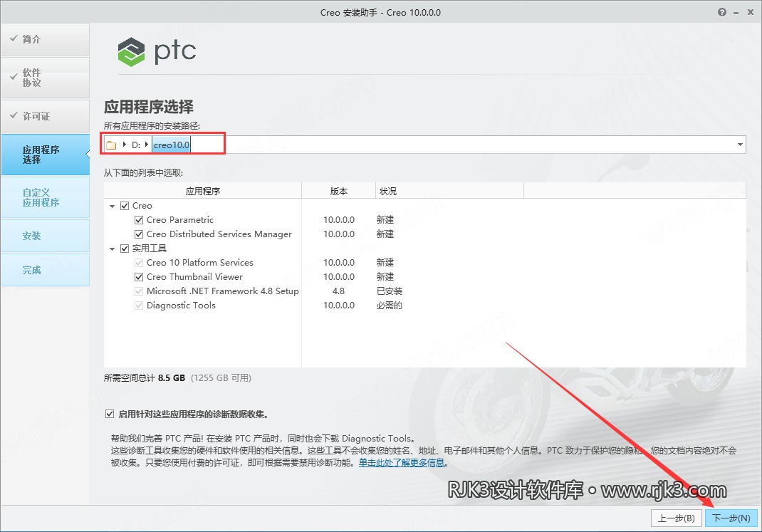Click 新建 status for Creo Parametric
762x532 pixels.
385,220
